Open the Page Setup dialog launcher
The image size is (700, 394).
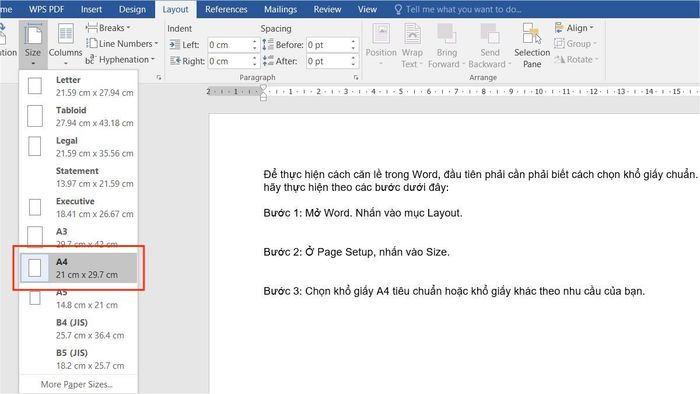point(159,78)
